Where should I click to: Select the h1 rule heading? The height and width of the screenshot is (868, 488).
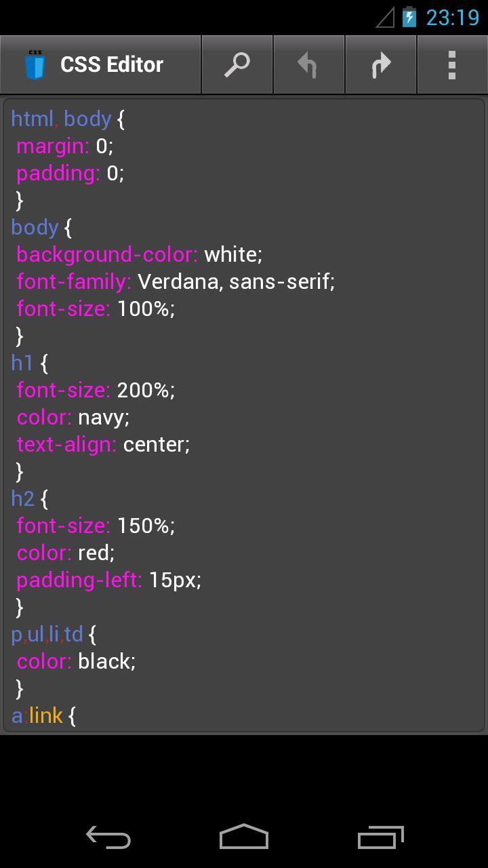point(21,363)
